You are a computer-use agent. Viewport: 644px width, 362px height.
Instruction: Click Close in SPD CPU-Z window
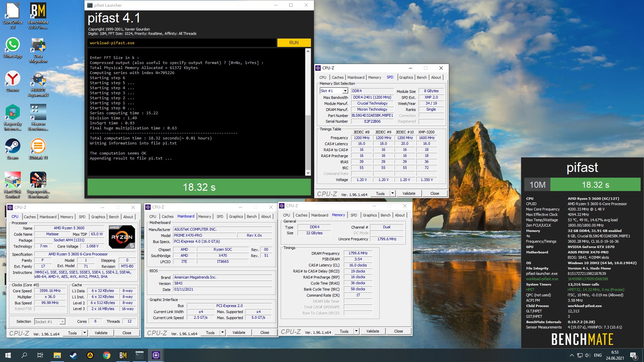coord(435,193)
